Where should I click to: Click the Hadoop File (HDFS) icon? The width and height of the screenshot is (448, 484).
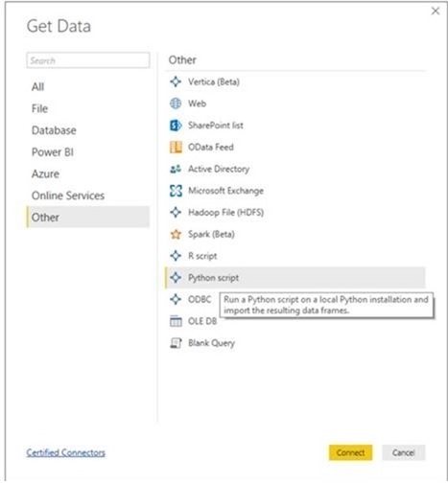[x=176, y=212]
